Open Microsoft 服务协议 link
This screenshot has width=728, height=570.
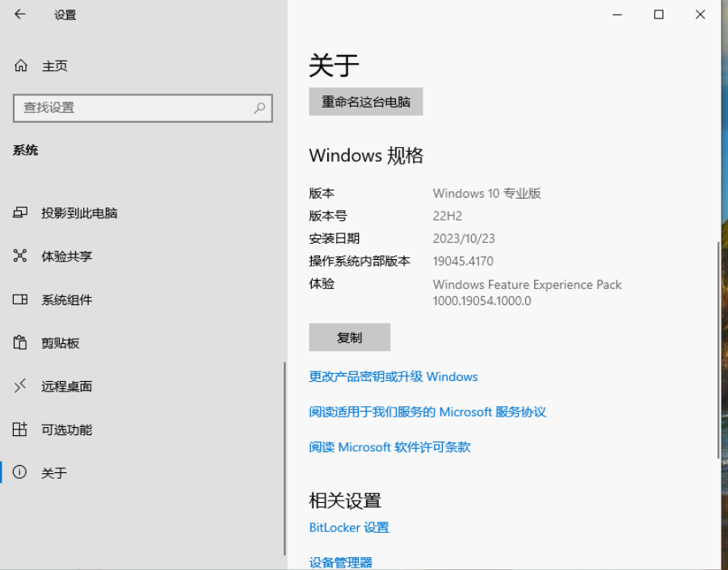(x=427, y=412)
